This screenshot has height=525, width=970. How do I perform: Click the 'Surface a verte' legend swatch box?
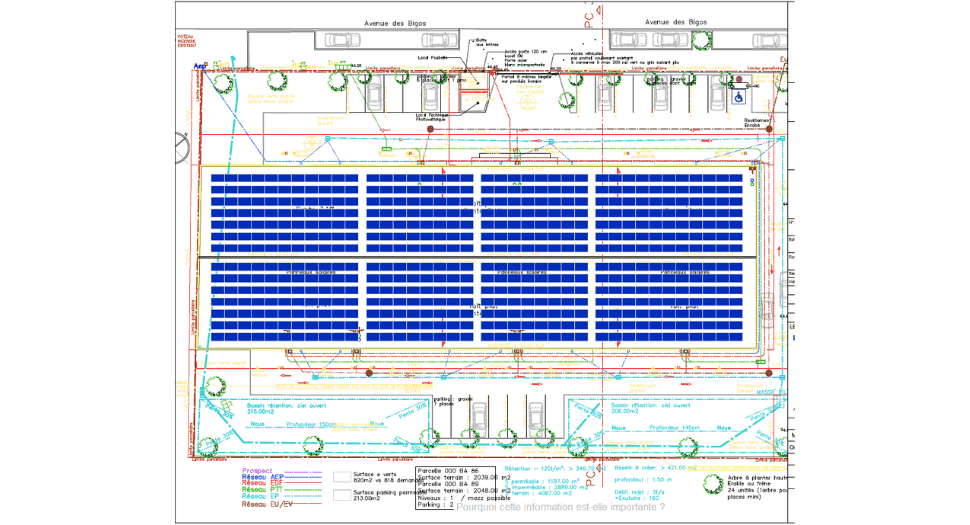click(x=343, y=477)
